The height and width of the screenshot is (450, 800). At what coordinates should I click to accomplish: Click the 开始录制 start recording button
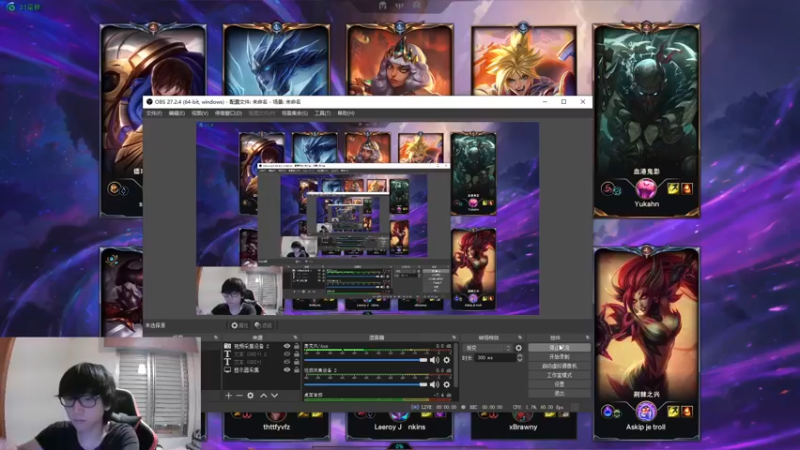[559, 357]
